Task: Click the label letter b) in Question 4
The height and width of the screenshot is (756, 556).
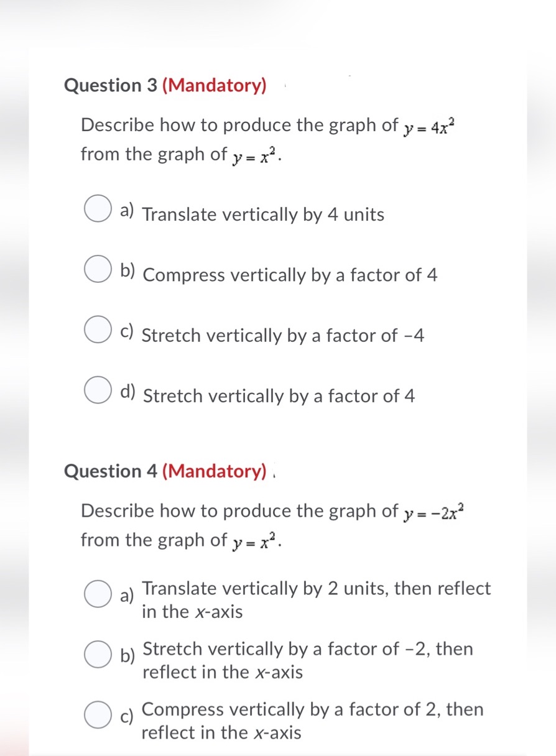Action: 127,655
